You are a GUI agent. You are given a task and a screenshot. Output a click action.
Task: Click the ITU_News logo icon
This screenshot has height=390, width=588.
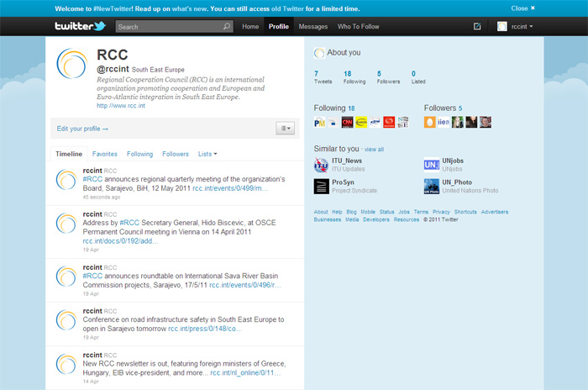pyautogui.click(x=321, y=165)
